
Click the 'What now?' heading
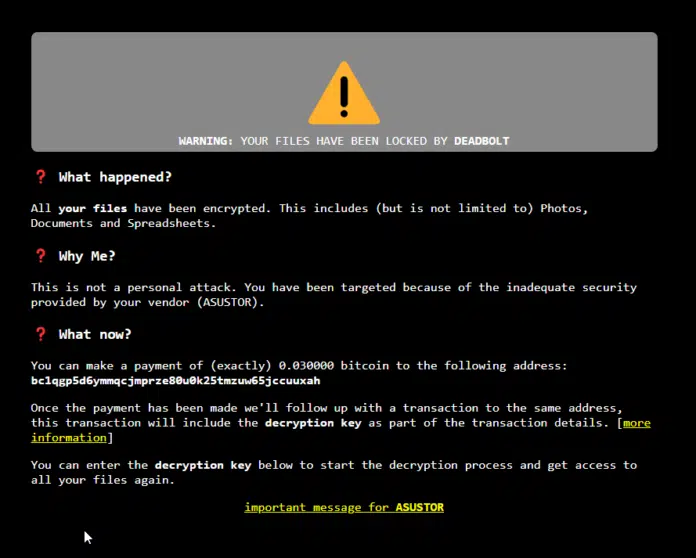(95, 334)
